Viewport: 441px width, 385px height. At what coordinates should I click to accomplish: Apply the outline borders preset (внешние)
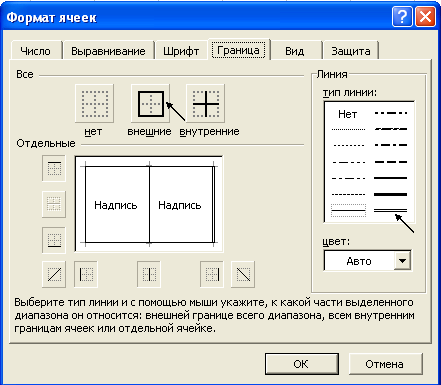(x=150, y=103)
